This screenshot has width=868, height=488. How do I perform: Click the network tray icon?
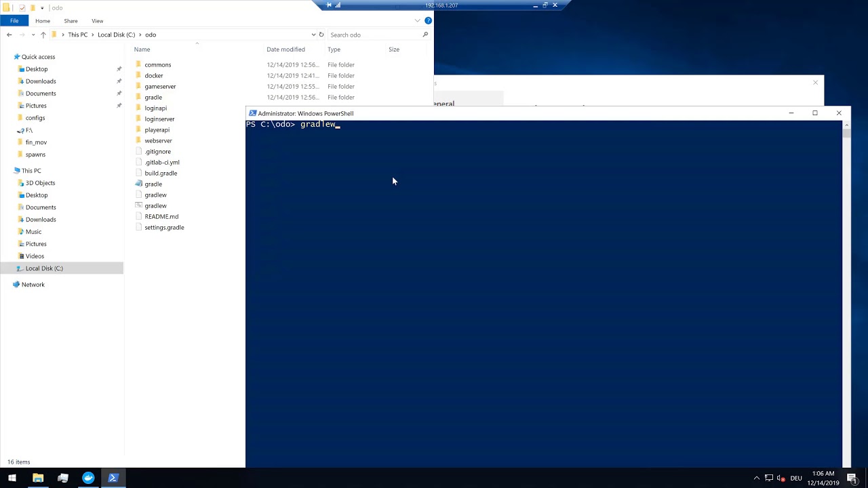pyautogui.click(x=769, y=478)
